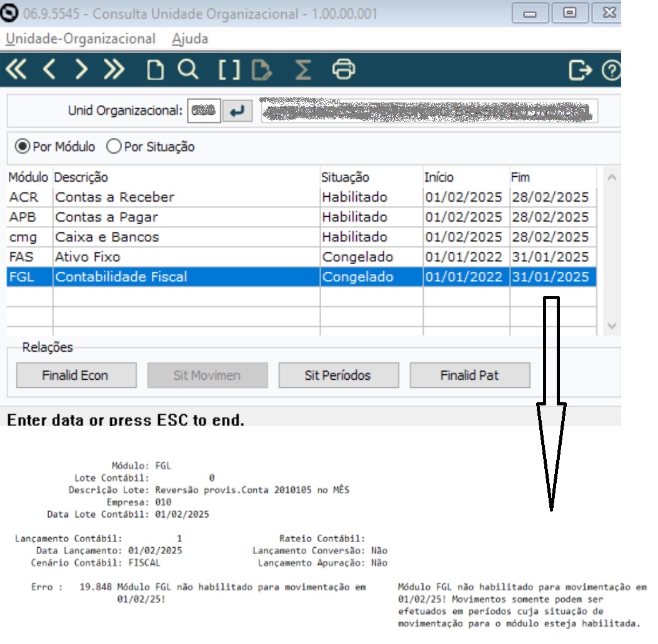The image size is (658, 644).
Task: Minimize the Consulta Unidade Organizacional window
Action: (x=530, y=13)
